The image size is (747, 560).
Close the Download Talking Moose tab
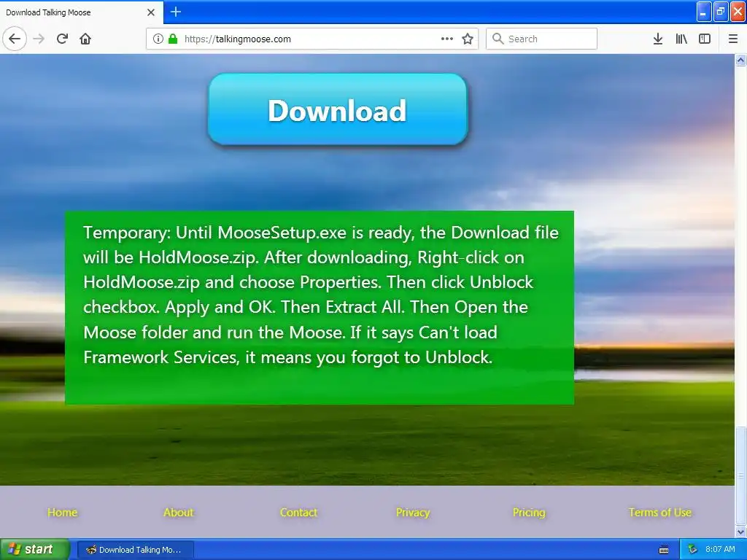151,12
